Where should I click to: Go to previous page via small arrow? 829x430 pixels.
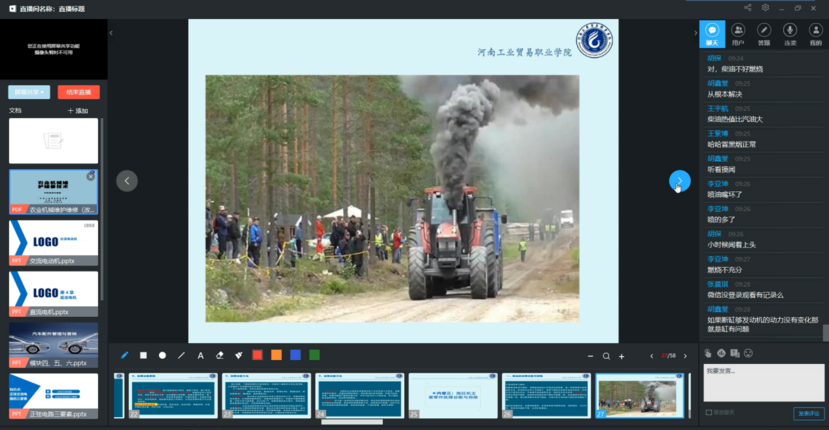click(x=651, y=356)
